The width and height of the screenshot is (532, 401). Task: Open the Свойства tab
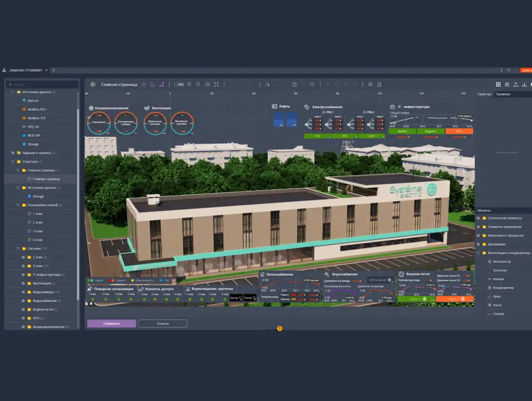pos(484,94)
